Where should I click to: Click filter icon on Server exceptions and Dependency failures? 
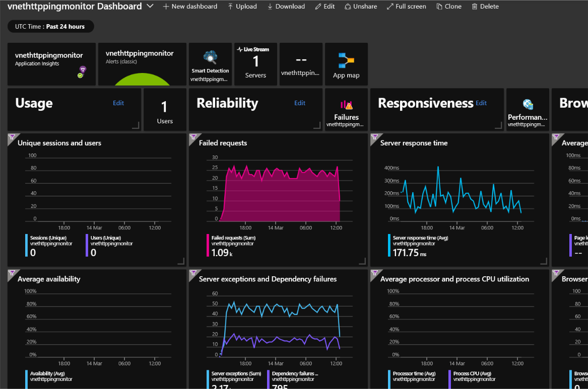[x=193, y=273]
